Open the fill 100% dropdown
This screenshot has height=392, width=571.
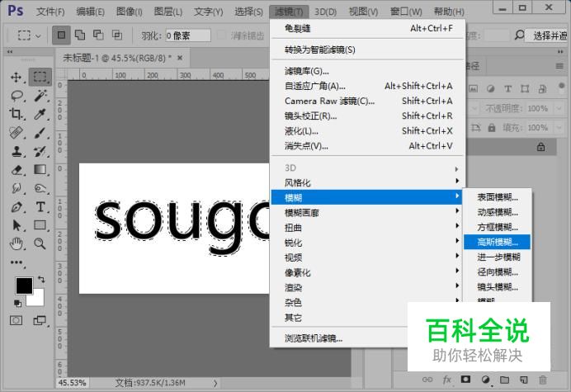pyautogui.click(x=559, y=128)
